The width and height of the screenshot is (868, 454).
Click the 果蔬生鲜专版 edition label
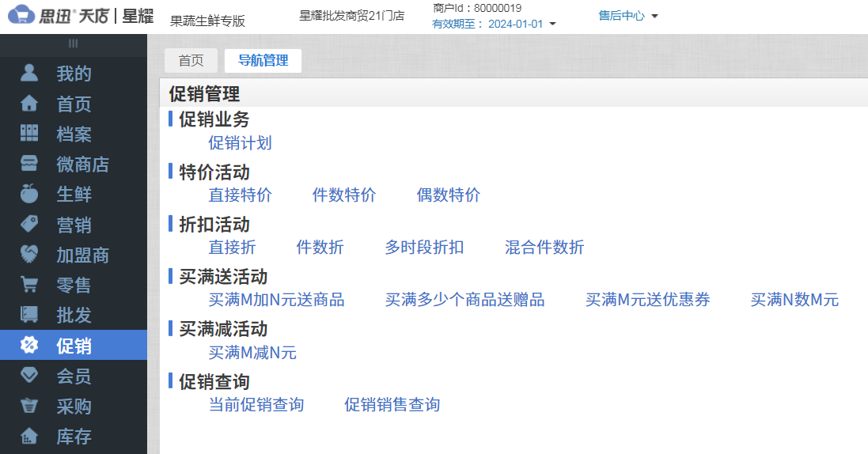pos(207,21)
